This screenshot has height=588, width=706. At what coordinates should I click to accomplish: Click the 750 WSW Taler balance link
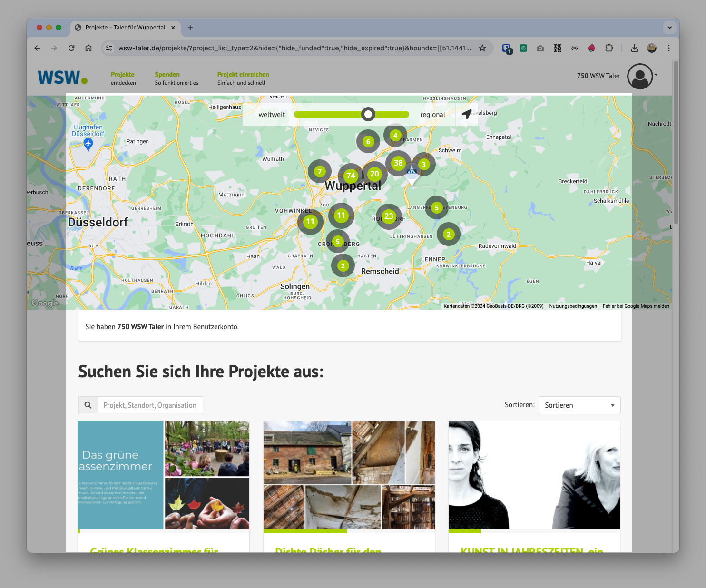598,76
